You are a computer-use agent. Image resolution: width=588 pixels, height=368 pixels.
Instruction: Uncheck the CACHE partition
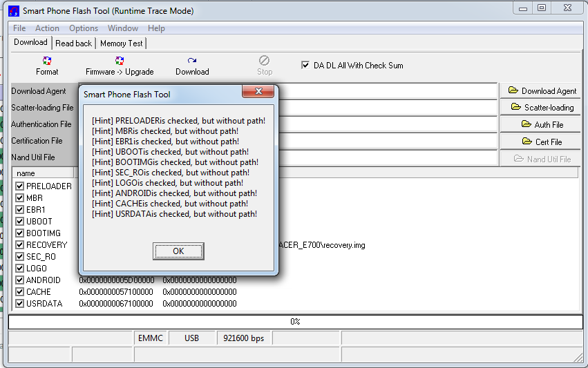coord(20,291)
